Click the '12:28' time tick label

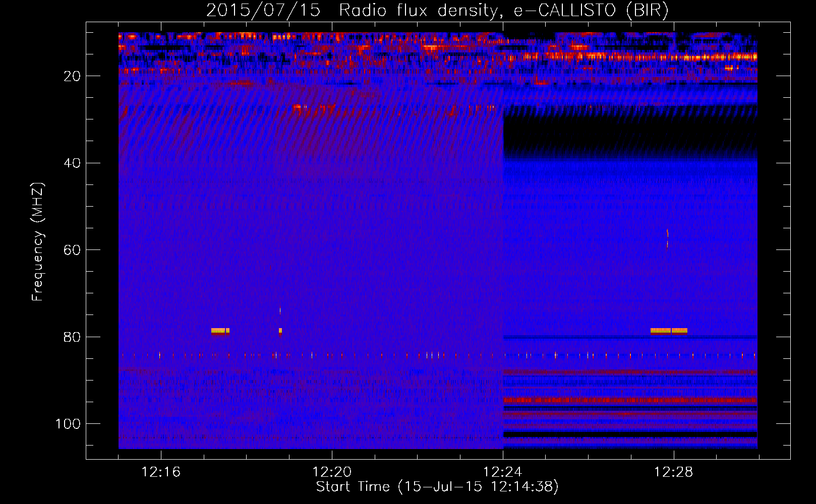pos(674,472)
